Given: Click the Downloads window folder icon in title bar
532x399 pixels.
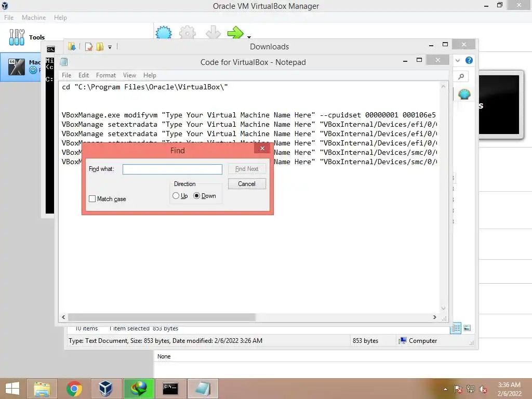Looking at the screenshot, I should pyautogui.click(x=72, y=46).
